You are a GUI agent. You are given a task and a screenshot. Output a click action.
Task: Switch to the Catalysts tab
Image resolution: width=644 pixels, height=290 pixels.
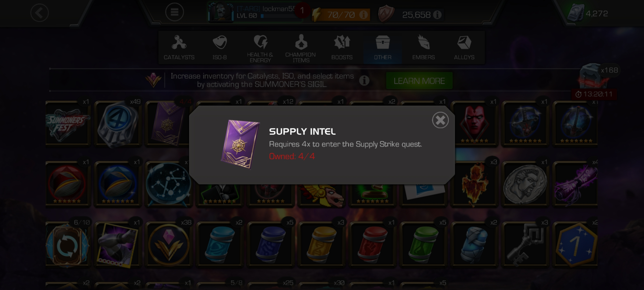coord(179,48)
